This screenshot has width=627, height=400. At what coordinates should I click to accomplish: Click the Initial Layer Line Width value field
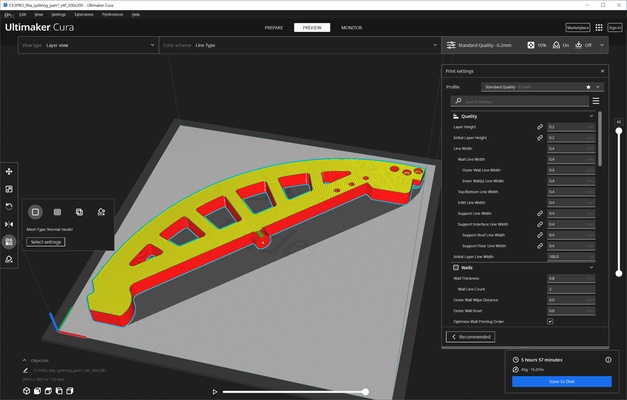[571, 256]
